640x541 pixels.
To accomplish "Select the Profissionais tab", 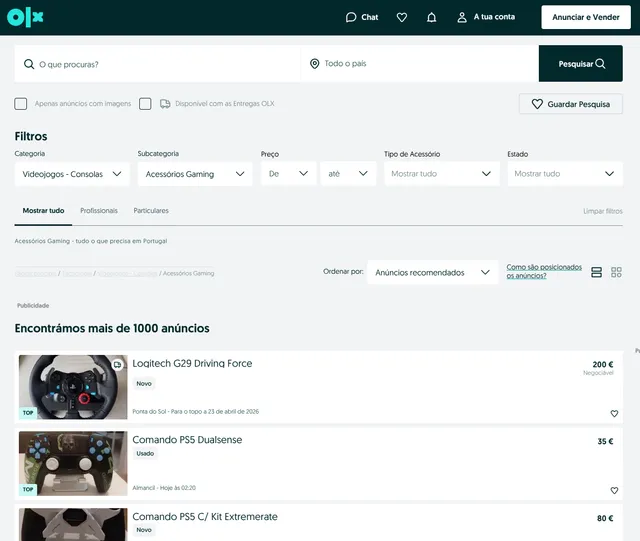I will [99, 211].
